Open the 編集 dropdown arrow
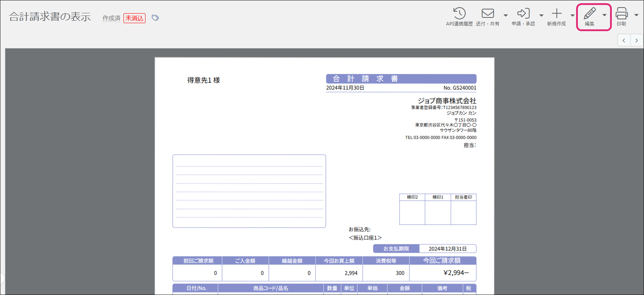The height and width of the screenshot is (295, 644). (604, 15)
